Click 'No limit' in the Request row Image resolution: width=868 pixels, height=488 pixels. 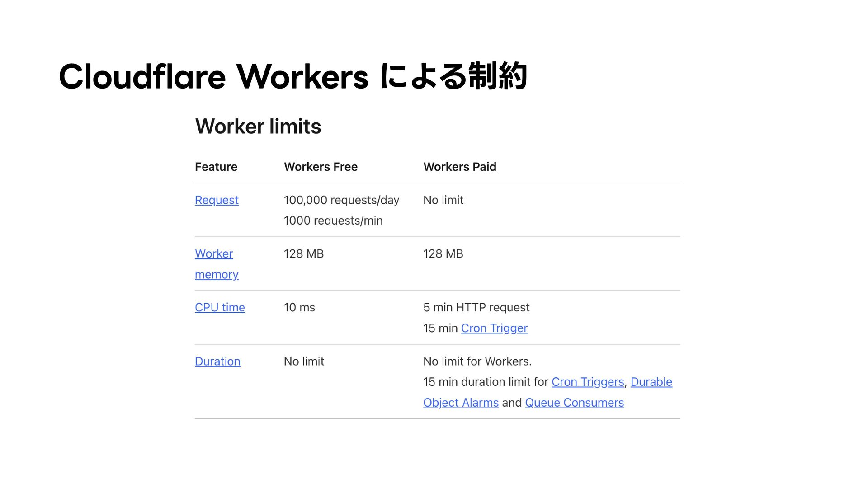pos(443,200)
